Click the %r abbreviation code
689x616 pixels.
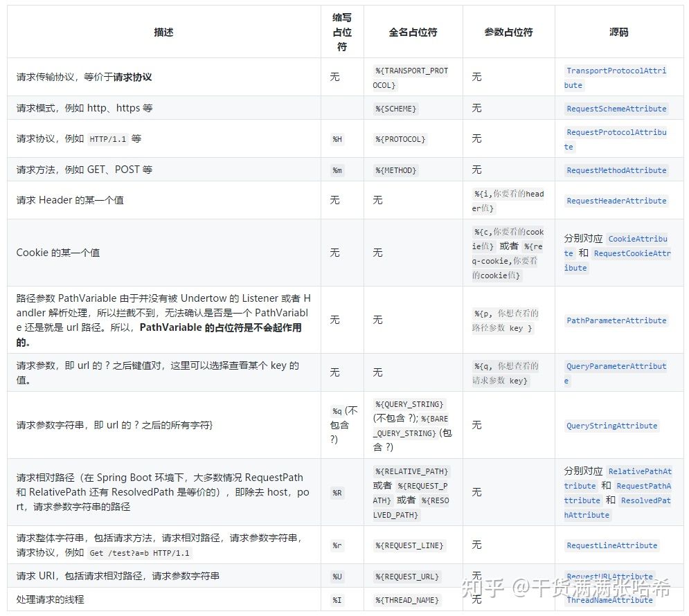point(337,545)
